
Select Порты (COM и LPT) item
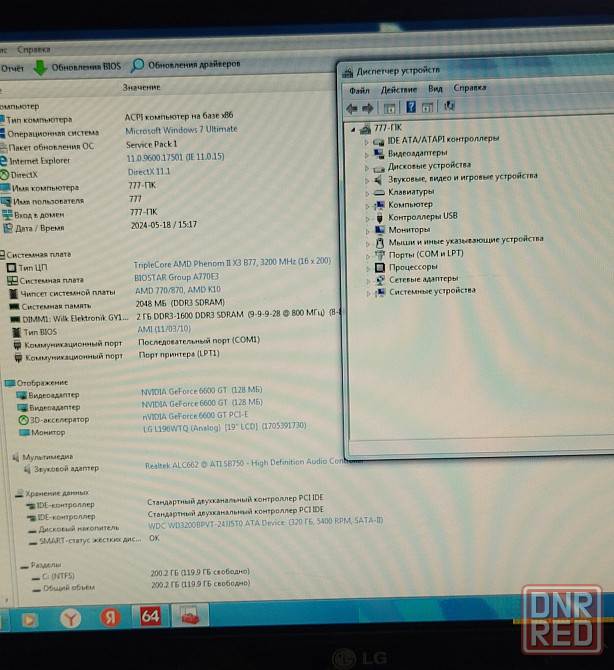(x=426, y=254)
